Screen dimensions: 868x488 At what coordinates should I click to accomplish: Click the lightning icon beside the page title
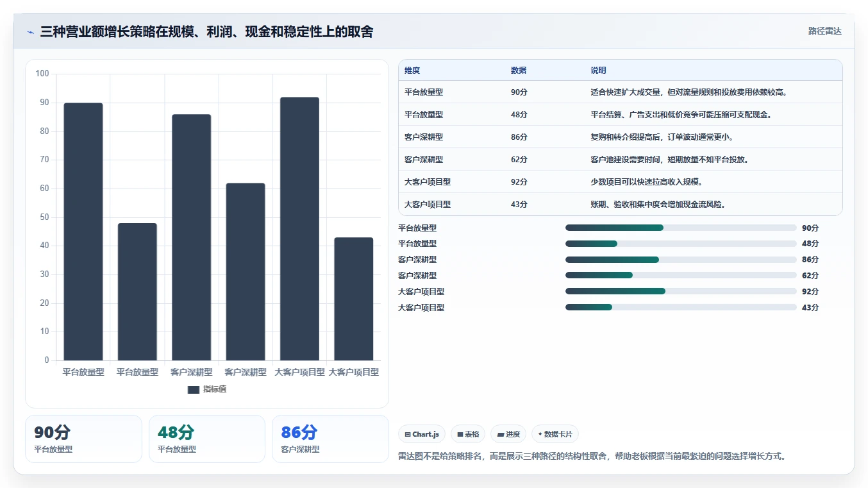pyautogui.click(x=30, y=31)
